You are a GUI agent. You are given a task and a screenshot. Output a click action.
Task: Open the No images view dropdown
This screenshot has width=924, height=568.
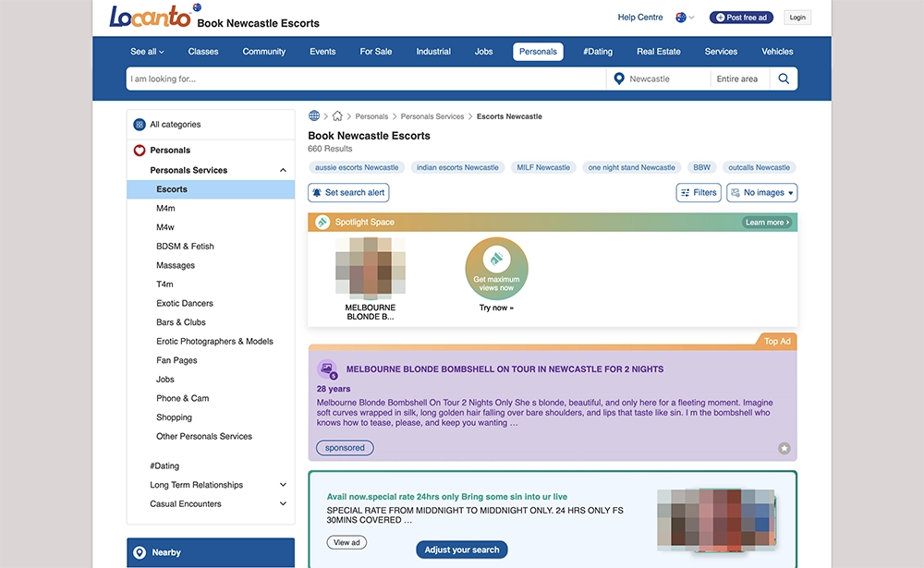[x=761, y=193]
